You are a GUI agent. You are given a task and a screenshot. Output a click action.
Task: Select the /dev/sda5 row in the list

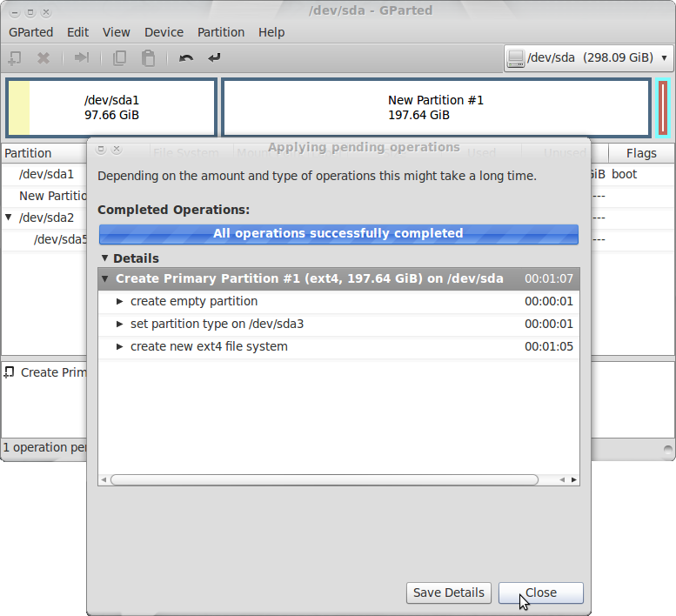click(x=60, y=239)
